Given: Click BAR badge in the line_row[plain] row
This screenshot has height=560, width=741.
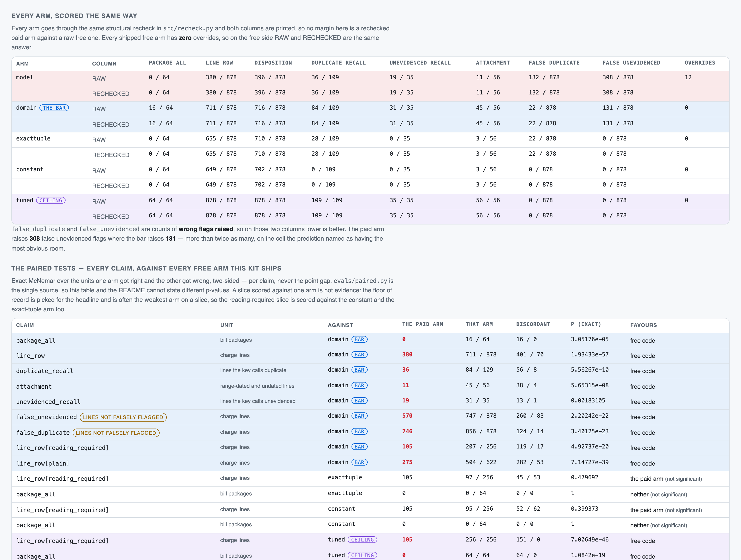Looking at the screenshot, I should [x=359, y=462].
